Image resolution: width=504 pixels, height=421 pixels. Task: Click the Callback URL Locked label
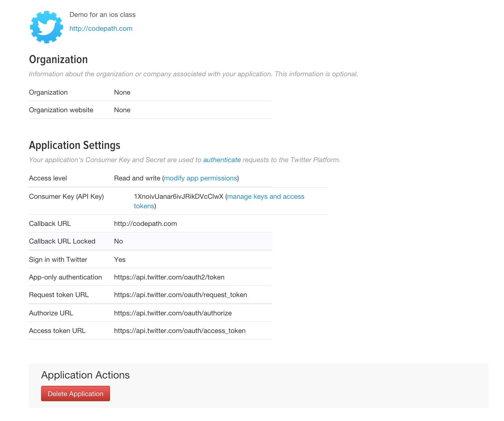62,241
